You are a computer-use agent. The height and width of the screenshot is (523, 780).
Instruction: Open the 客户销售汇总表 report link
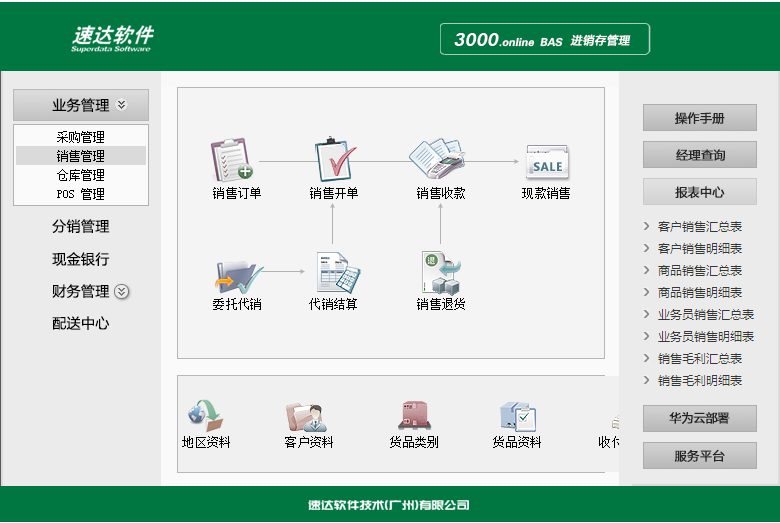pyautogui.click(x=699, y=226)
